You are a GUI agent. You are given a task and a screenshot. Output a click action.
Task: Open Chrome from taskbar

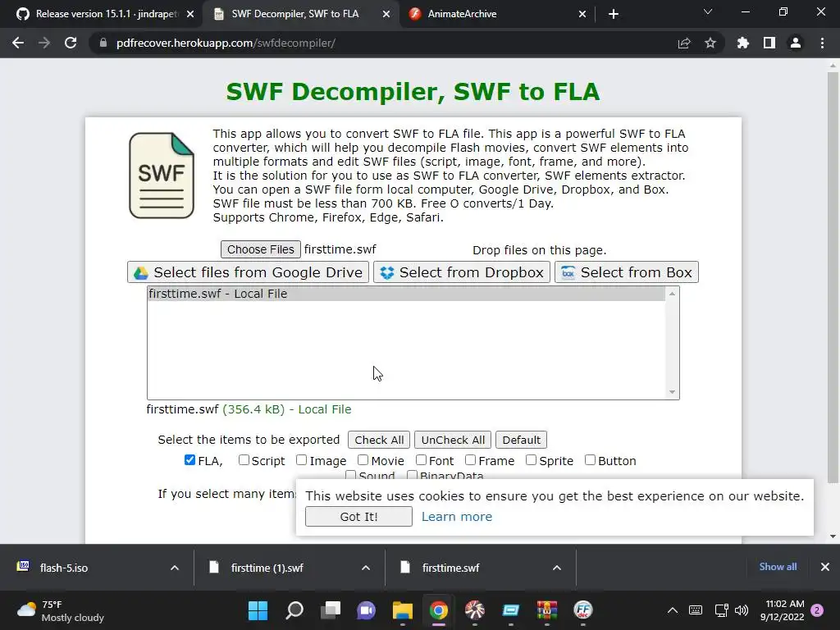pos(438,610)
